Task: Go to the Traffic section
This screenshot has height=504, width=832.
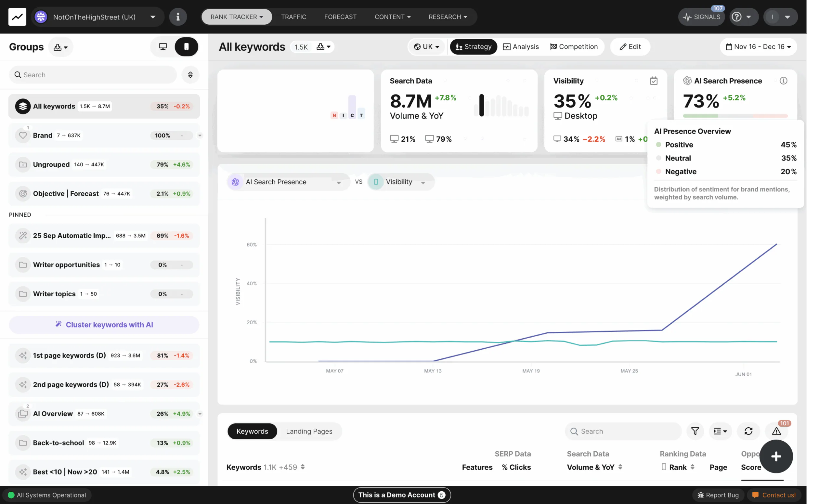Action: pyautogui.click(x=293, y=17)
